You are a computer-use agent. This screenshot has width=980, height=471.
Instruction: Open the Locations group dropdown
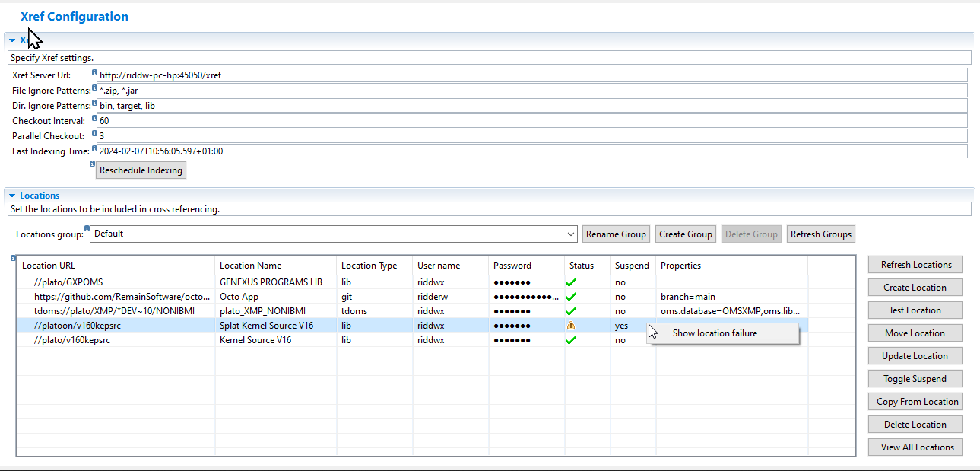click(571, 234)
